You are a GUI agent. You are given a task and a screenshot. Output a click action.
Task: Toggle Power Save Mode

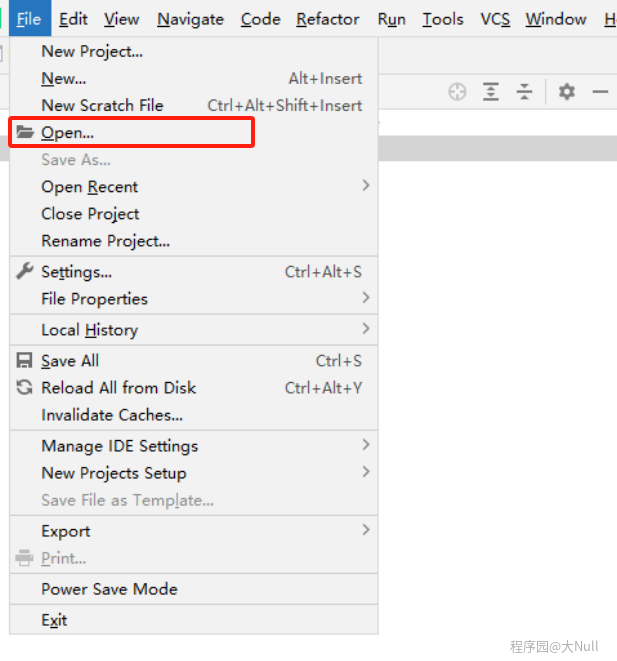(x=109, y=589)
